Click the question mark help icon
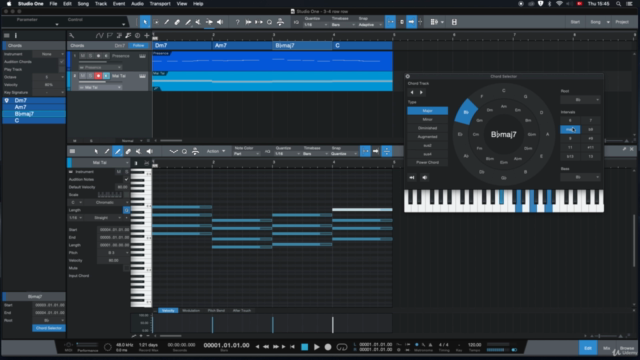This screenshot has width=640, height=360. point(238,22)
